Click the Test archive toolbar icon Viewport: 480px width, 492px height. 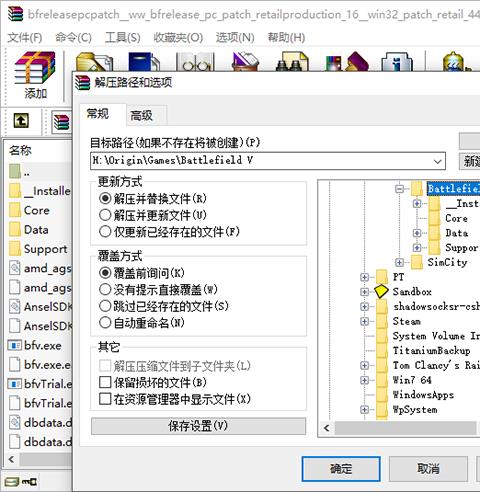[x=144, y=61]
